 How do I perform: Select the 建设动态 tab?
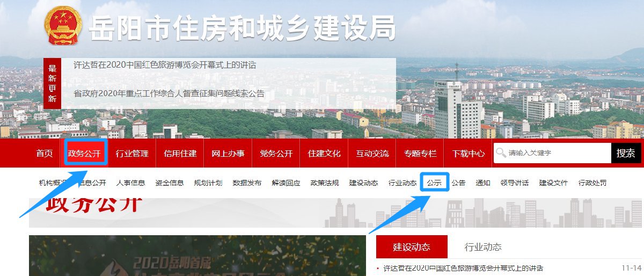coord(412,247)
